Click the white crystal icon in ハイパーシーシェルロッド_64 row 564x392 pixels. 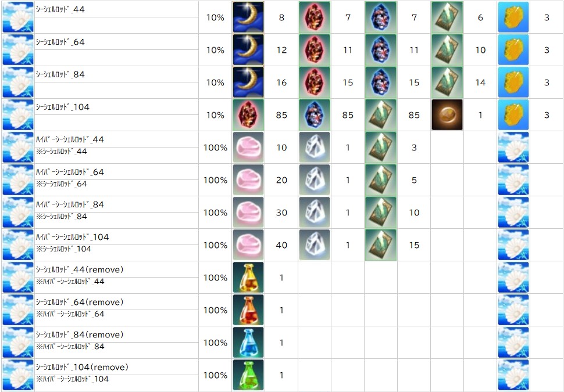315,180
